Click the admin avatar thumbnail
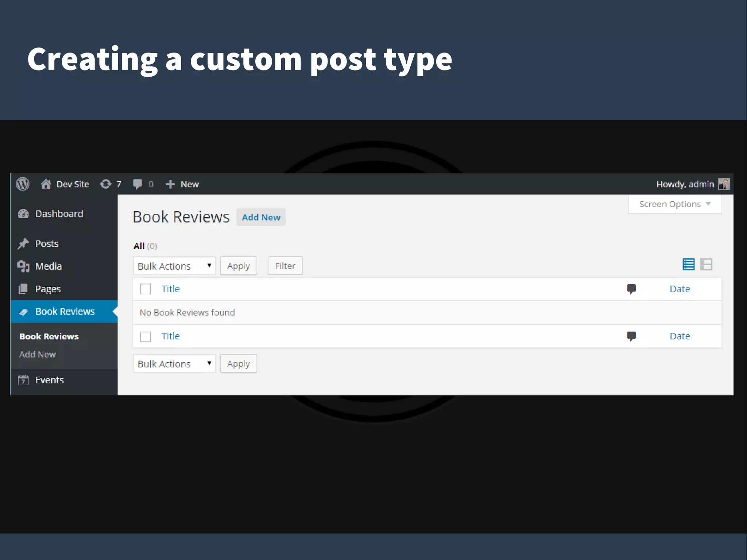This screenshot has width=747, height=560. (724, 184)
